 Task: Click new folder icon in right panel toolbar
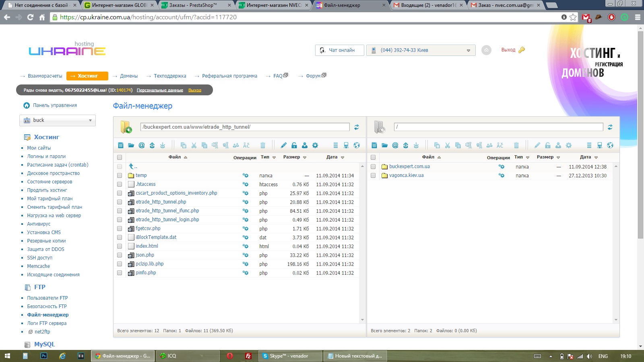[385, 145]
